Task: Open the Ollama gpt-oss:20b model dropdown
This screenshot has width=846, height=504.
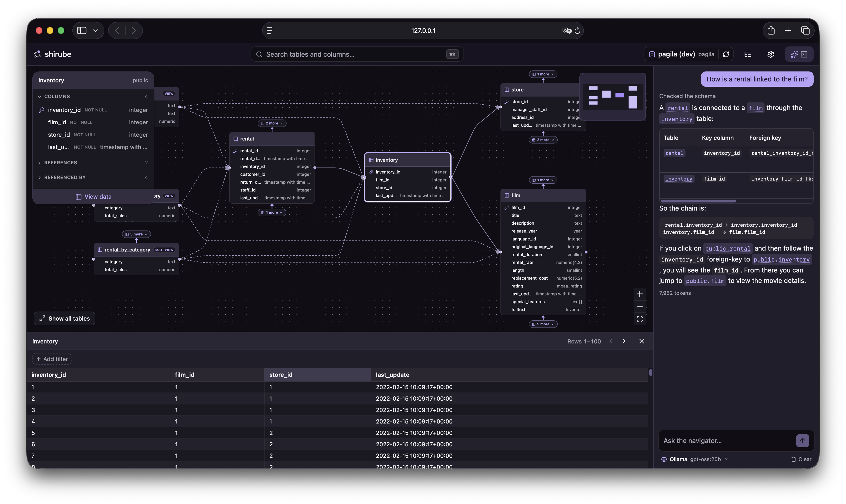Action: [695, 459]
